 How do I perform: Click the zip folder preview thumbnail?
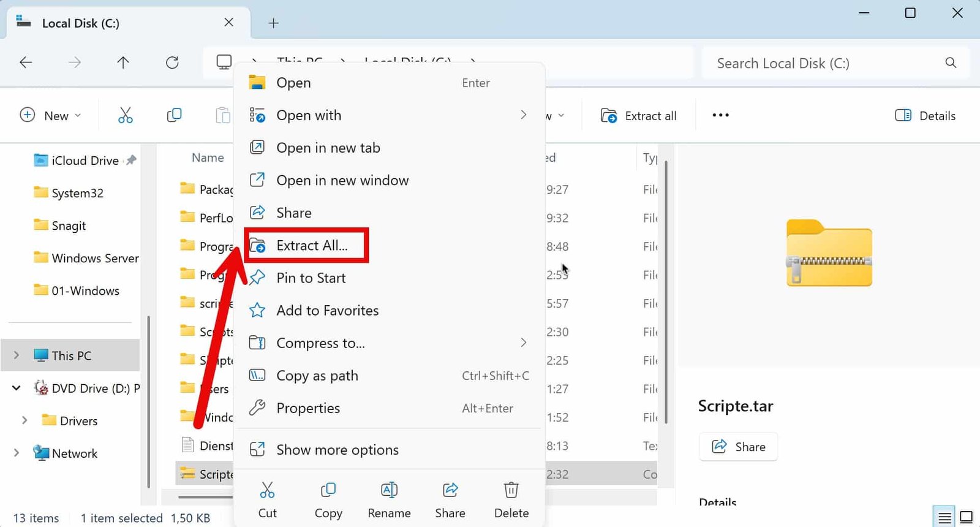click(829, 252)
